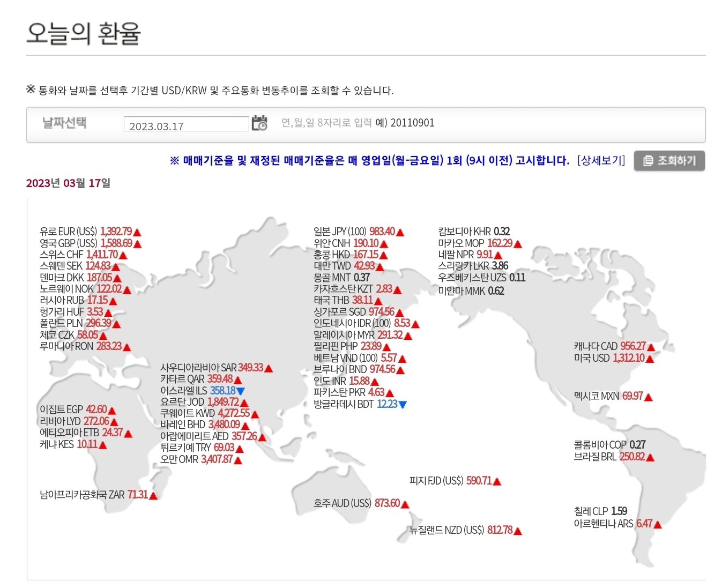
Task: Click the 남아프리카공화국 ZAR rate entry
Action: (x=99, y=494)
